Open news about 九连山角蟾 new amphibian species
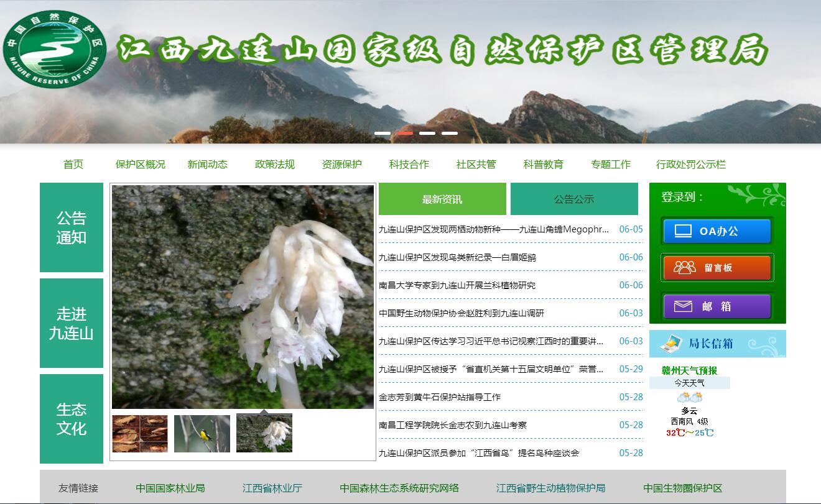The width and height of the screenshot is (821, 504). tap(494, 229)
